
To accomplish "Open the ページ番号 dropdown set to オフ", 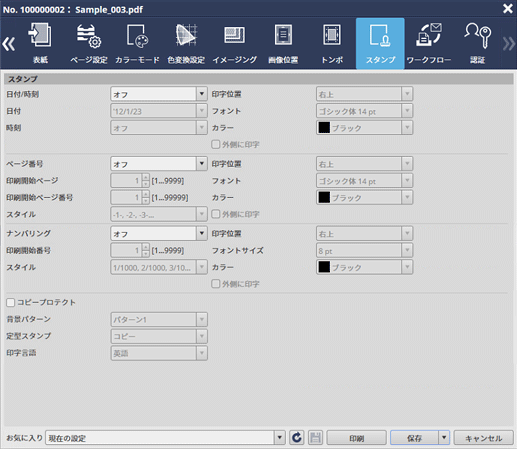I will point(159,164).
